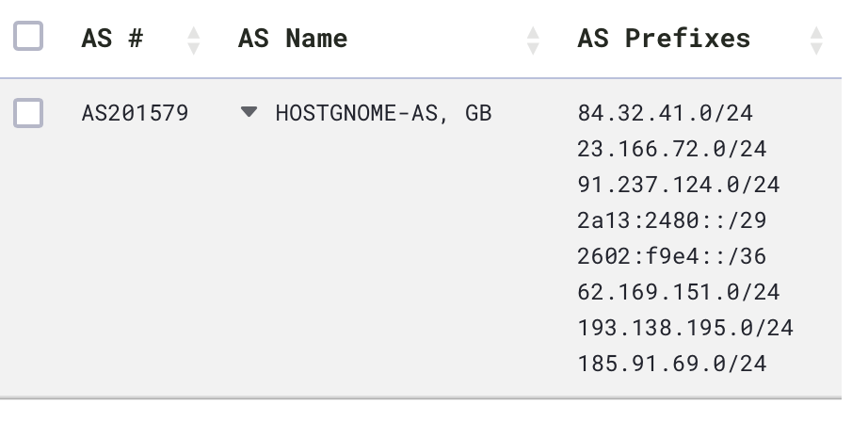Click the 185.91.69.0/24 prefix
868x422 pixels.
[x=672, y=364]
